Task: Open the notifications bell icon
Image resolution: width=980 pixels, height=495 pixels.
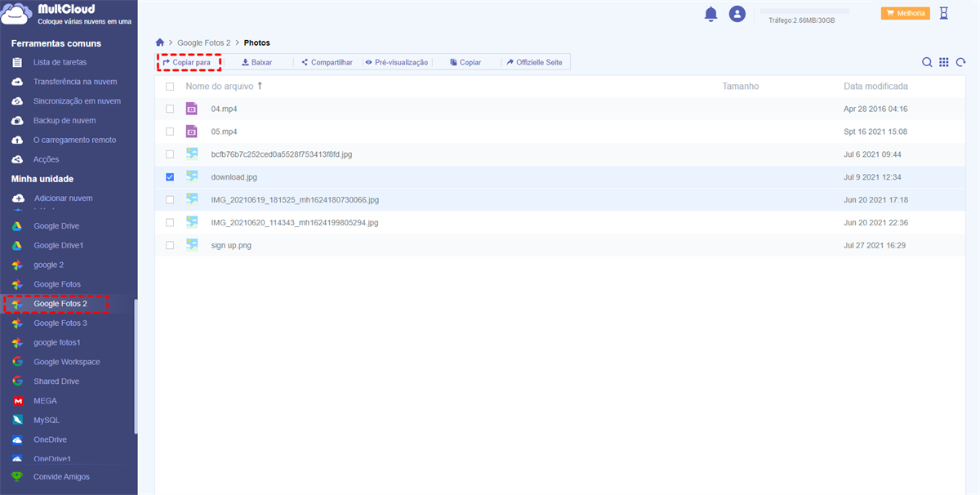Action: click(x=711, y=14)
